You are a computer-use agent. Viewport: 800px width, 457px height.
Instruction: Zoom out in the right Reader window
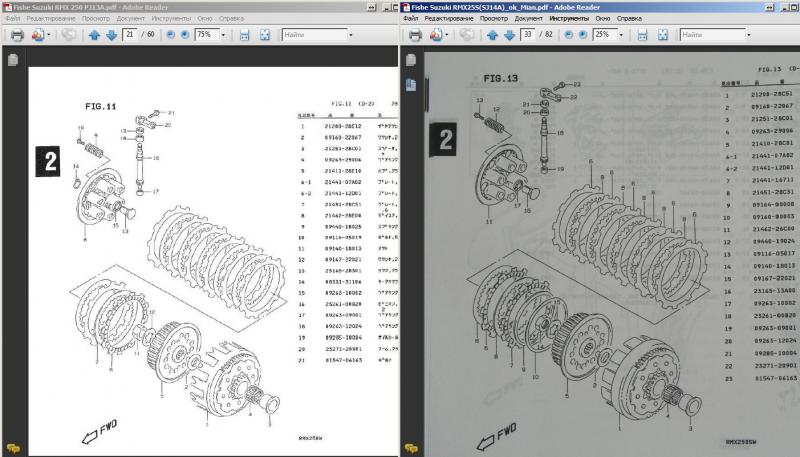568,35
